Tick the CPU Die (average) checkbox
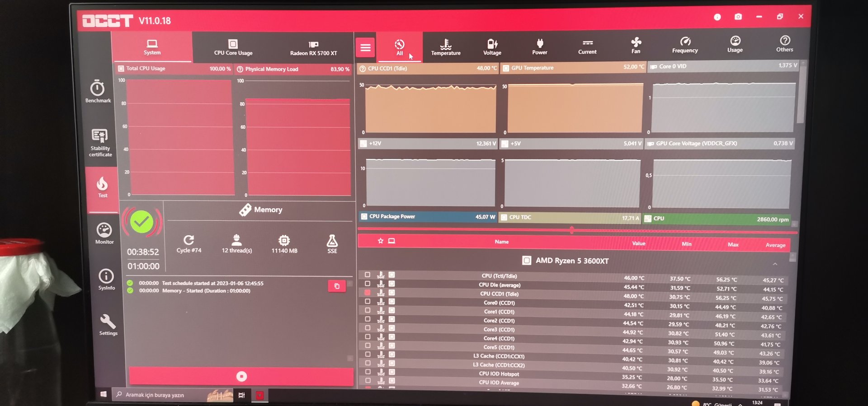The width and height of the screenshot is (868, 406). pyautogui.click(x=368, y=284)
